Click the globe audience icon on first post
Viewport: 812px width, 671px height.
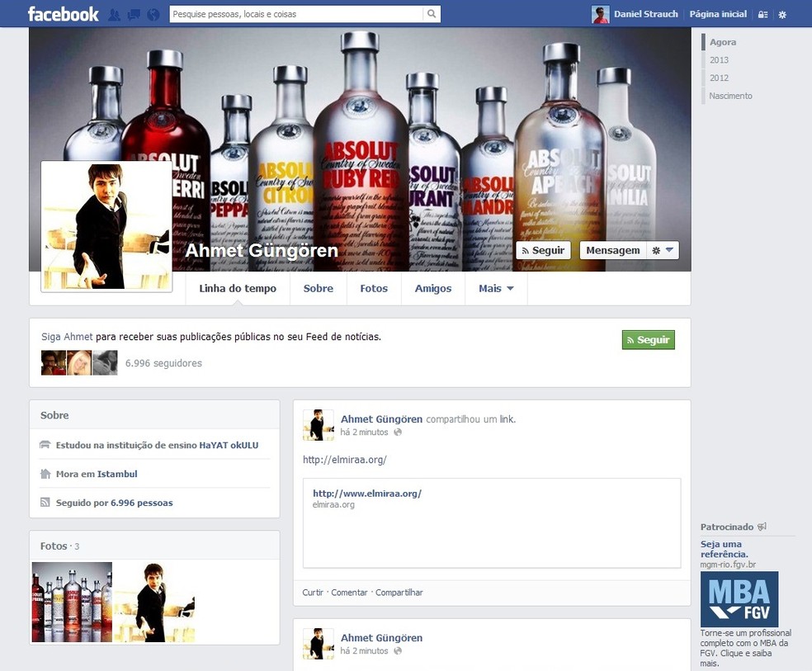[x=398, y=432]
